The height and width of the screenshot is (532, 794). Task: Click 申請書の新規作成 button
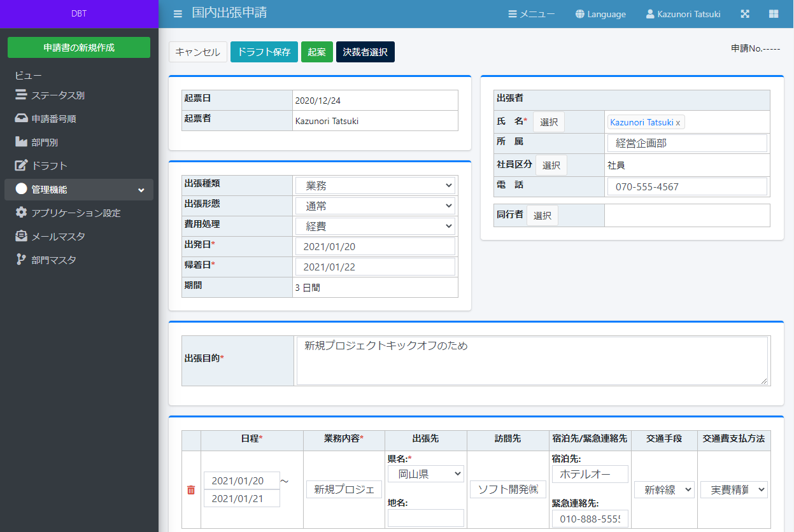click(79, 48)
